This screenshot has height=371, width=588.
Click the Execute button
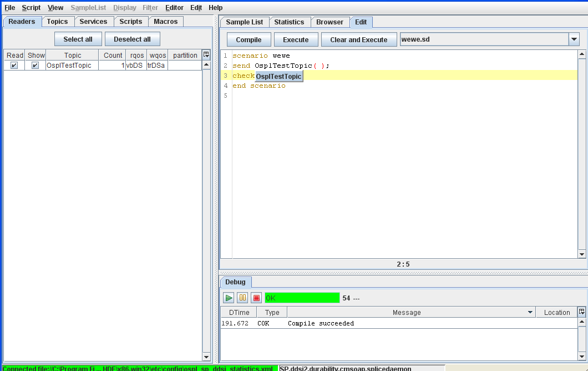pos(296,39)
